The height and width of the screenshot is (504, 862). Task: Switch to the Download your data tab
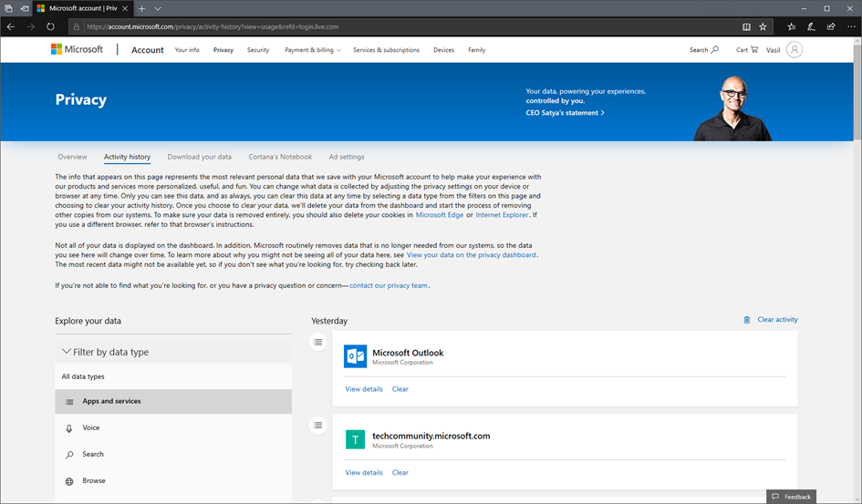pyautogui.click(x=199, y=157)
